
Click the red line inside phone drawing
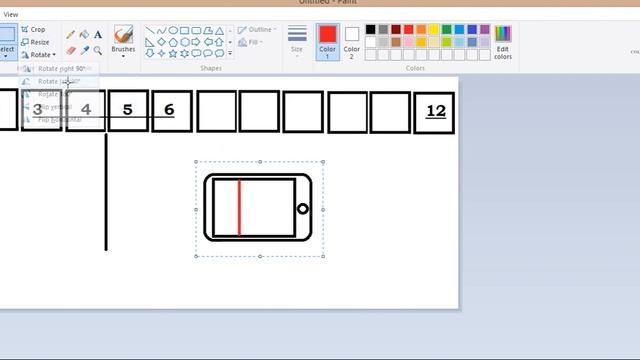pyautogui.click(x=239, y=208)
